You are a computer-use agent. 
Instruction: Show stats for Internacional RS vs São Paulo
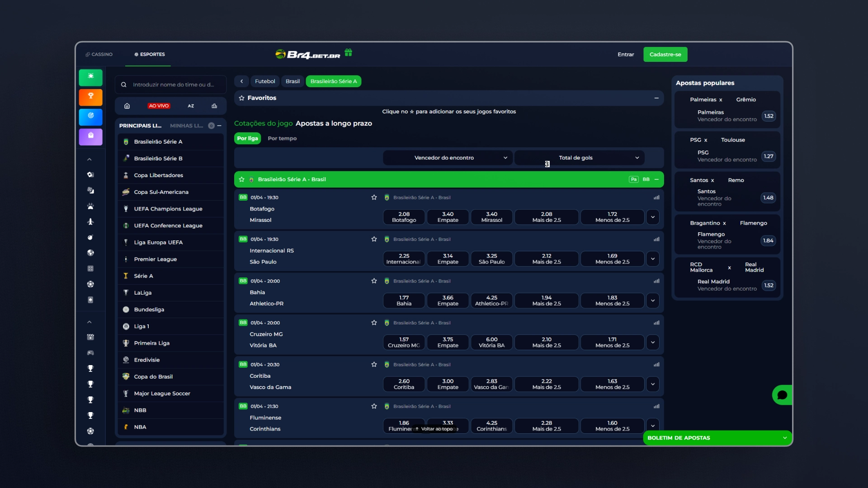656,239
